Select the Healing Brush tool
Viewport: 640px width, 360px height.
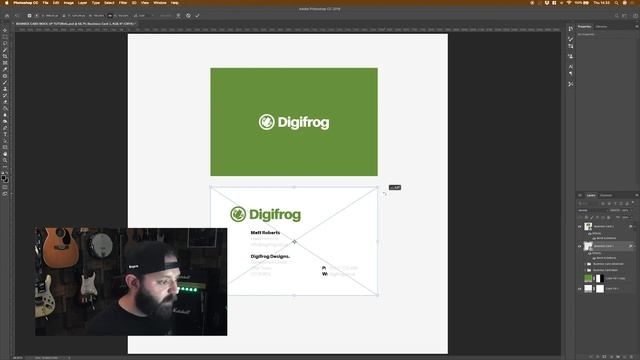pos(5,76)
